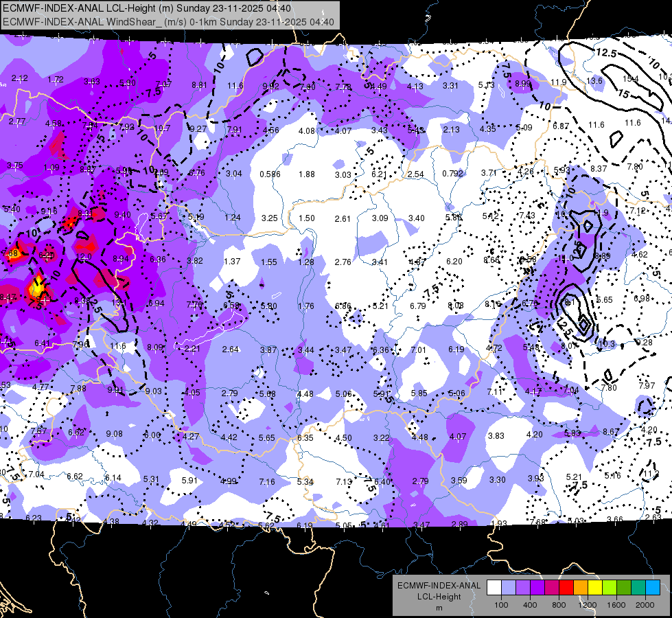Click the legend value 800
This screenshot has width=672, height=618.
pyautogui.click(x=559, y=605)
